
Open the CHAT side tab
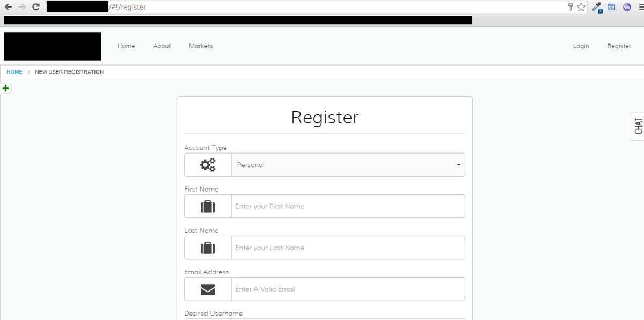638,126
